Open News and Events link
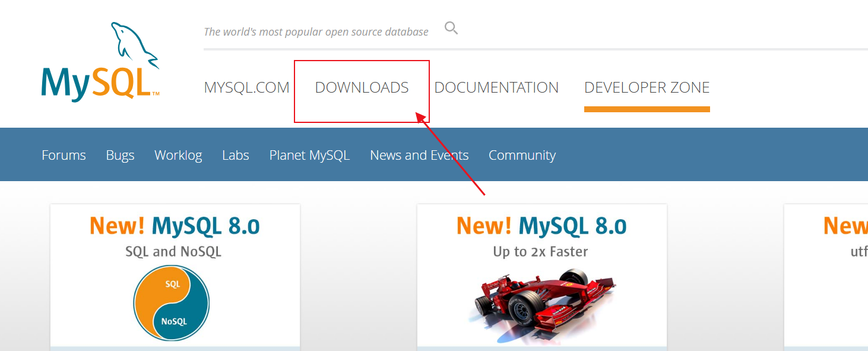The width and height of the screenshot is (868, 351). click(x=419, y=155)
